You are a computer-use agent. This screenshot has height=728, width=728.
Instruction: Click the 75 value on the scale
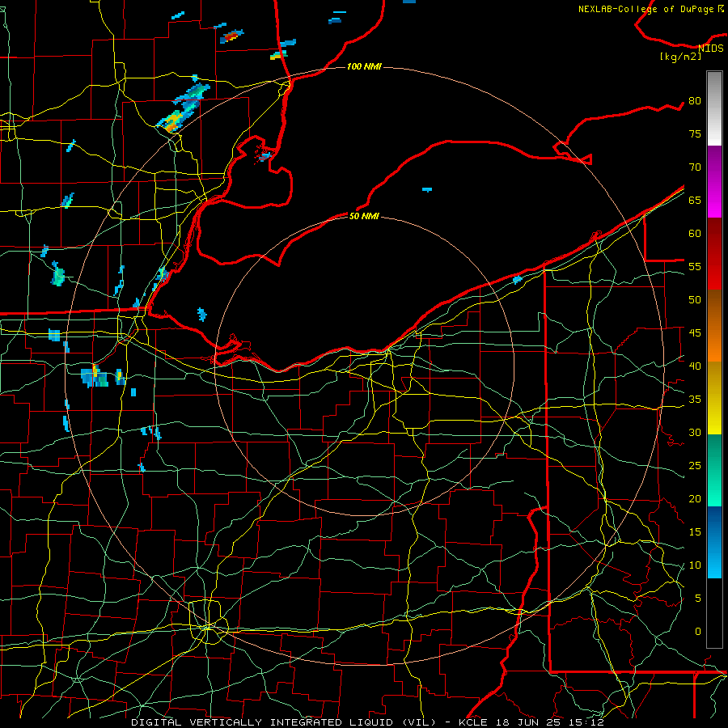tap(695, 133)
